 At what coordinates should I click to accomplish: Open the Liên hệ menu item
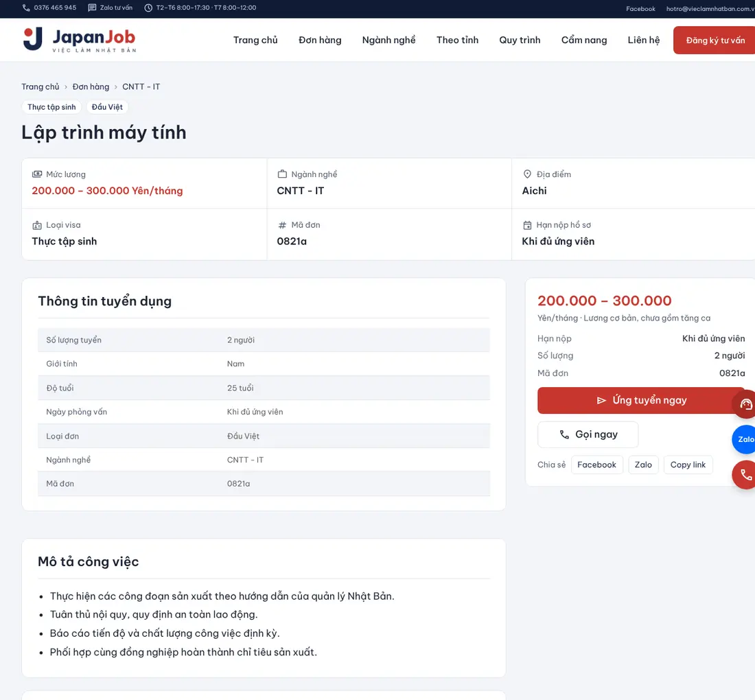(x=643, y=40)
